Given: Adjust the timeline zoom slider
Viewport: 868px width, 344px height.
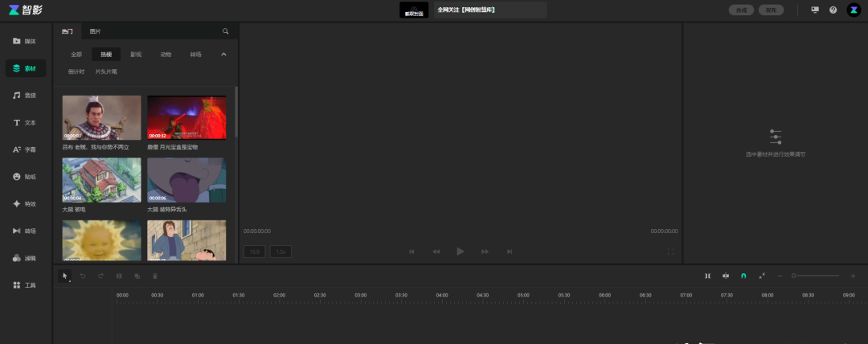Looking at the screenshot, I should (816, 276).
